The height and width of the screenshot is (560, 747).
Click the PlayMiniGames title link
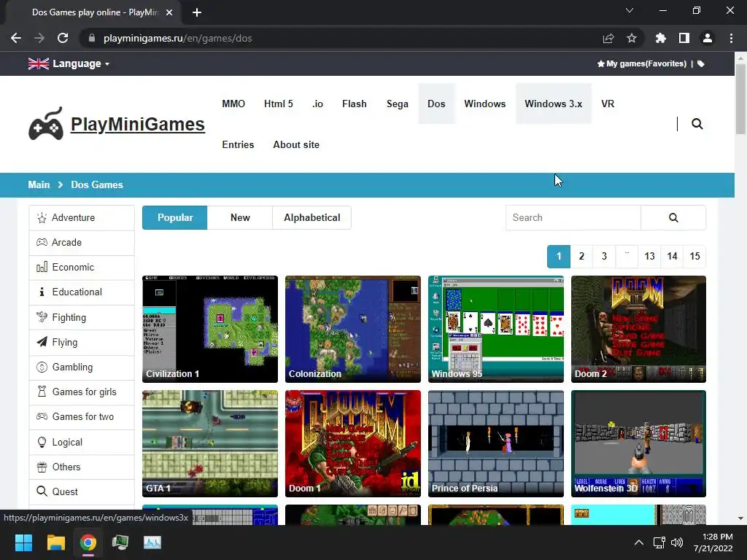(138, 124)
